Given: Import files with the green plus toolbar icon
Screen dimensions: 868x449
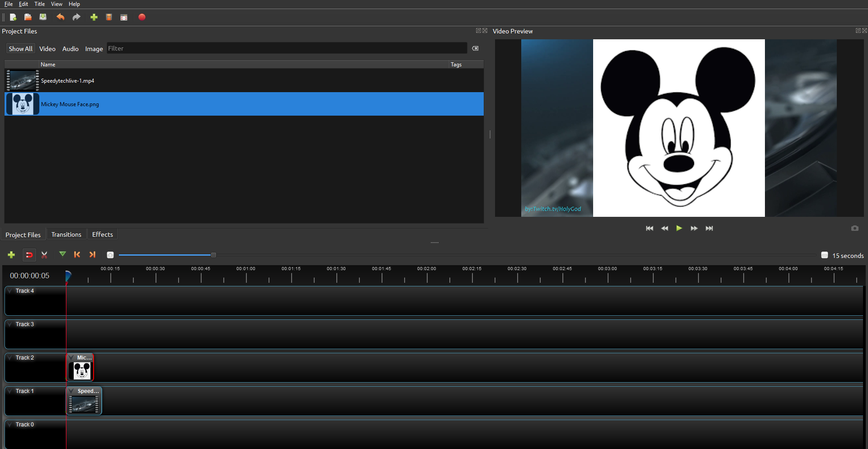Looking at the screenshot, I should pos(94,17).
